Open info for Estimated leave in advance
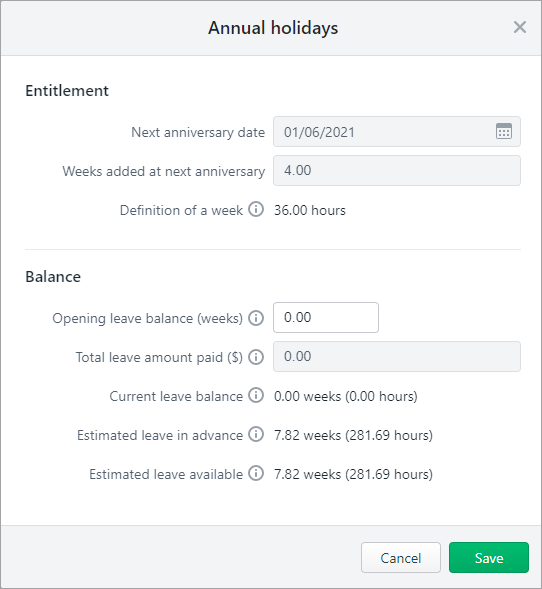Viewport: 542px width, 589px height. 256,435
